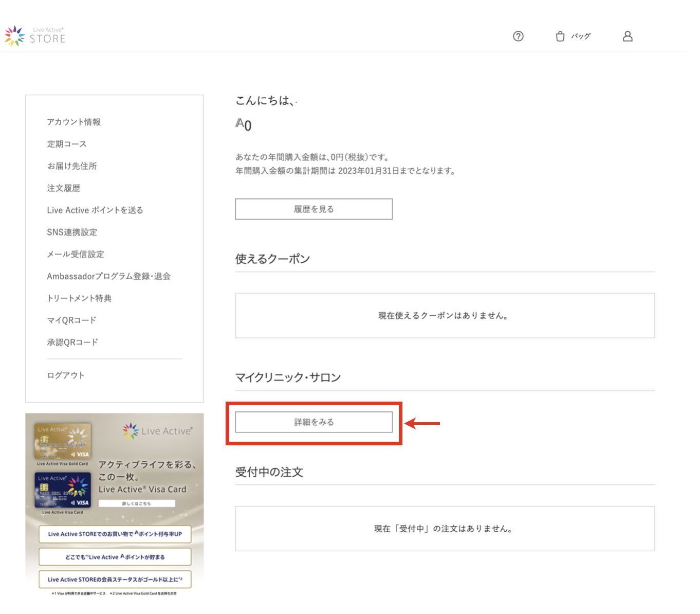The image size is (700, 614).
Task: Open SNS連携設定 settings
Action: [x=72, y=232]
